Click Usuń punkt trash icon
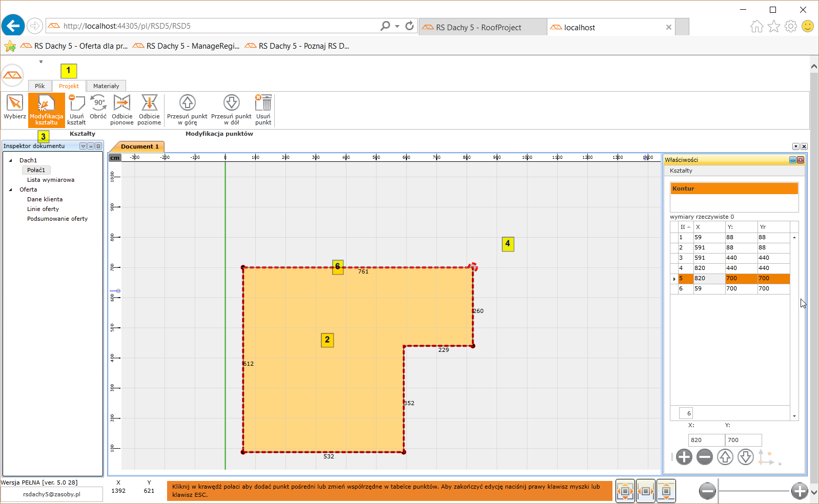819x504 pixels. point(263,108)
